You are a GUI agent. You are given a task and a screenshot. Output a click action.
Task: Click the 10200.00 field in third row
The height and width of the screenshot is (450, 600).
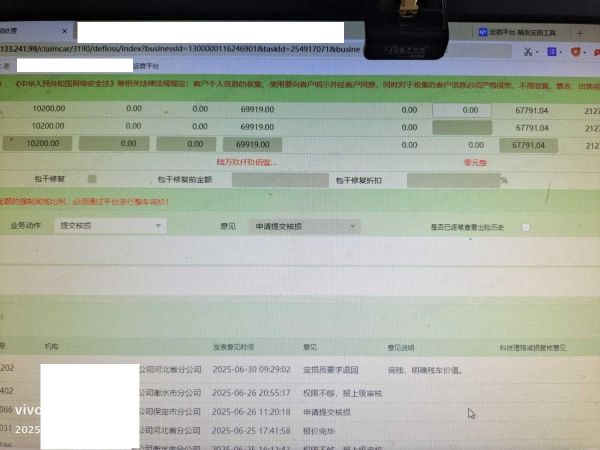[37, 143]
